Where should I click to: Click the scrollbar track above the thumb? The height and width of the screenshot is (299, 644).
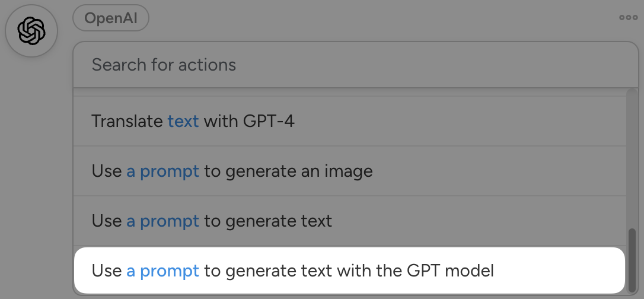coord(632,160)
